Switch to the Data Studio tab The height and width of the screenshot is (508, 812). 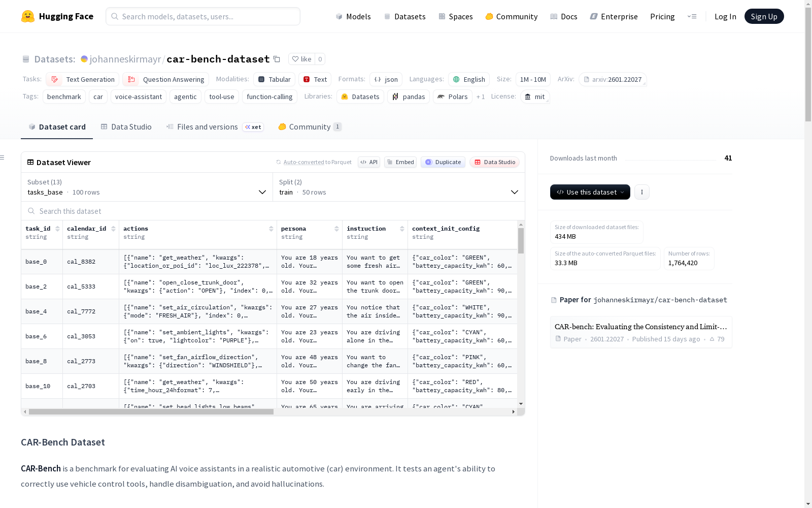point(126,127)
